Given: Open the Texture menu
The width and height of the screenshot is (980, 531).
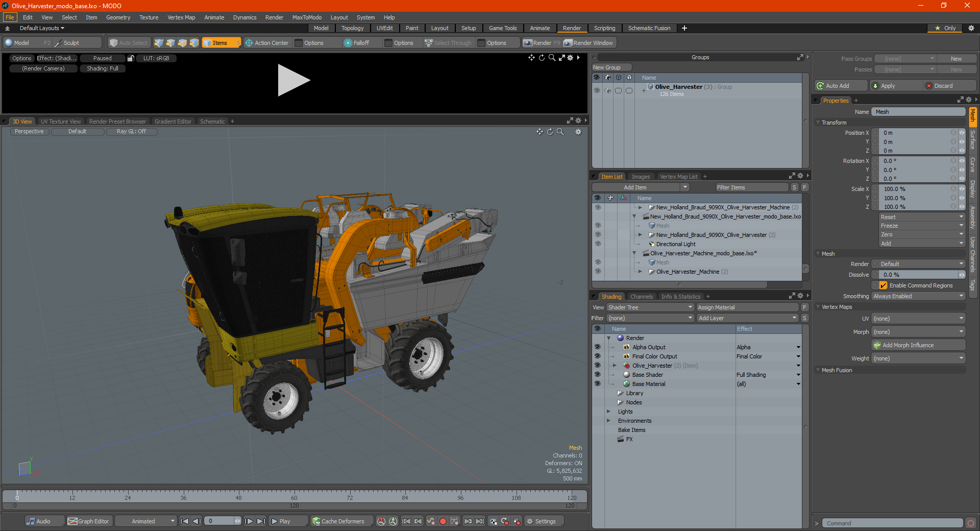Looking at the screenshot, I should 149,17.
